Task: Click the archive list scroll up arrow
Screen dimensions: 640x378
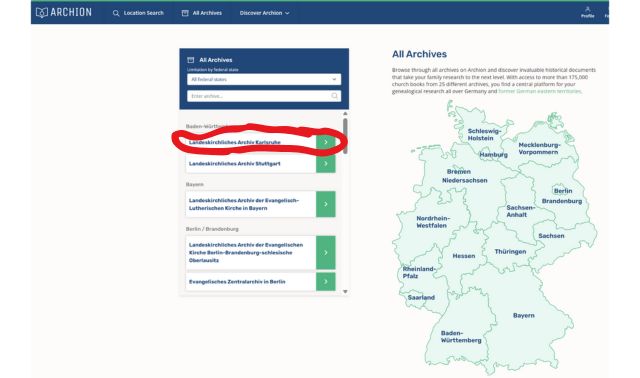Action: (345, 113)
